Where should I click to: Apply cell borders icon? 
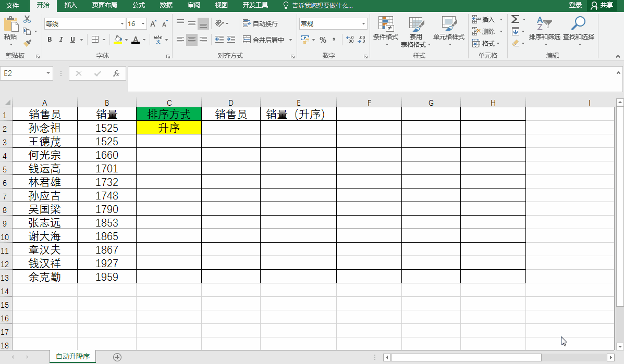click(95, 40)
